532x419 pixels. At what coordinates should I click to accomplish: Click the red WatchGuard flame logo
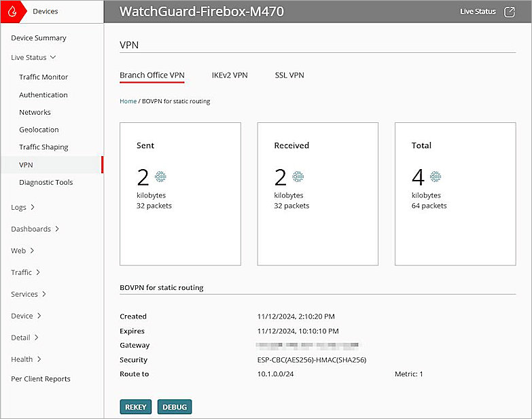pos(12,12)
